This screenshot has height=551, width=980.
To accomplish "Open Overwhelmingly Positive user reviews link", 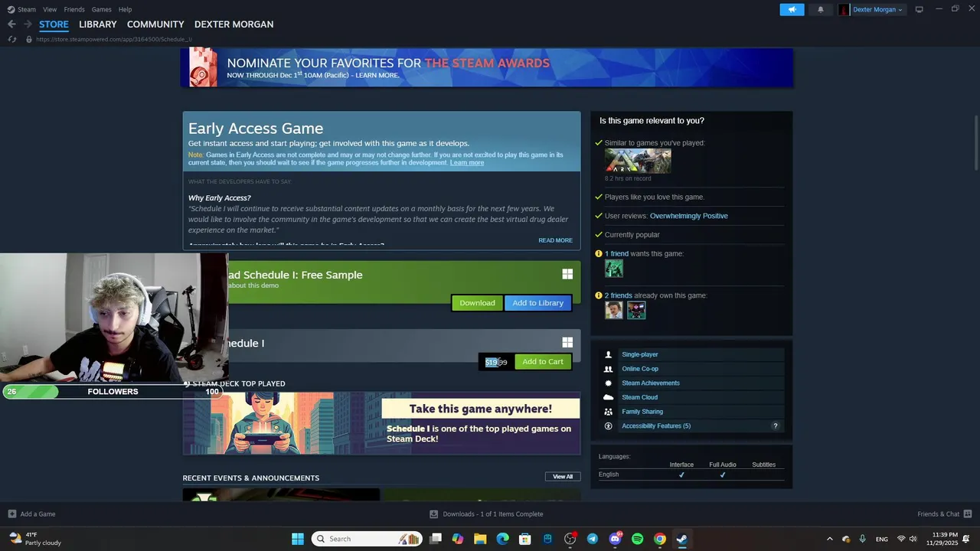I will (689, 216).
